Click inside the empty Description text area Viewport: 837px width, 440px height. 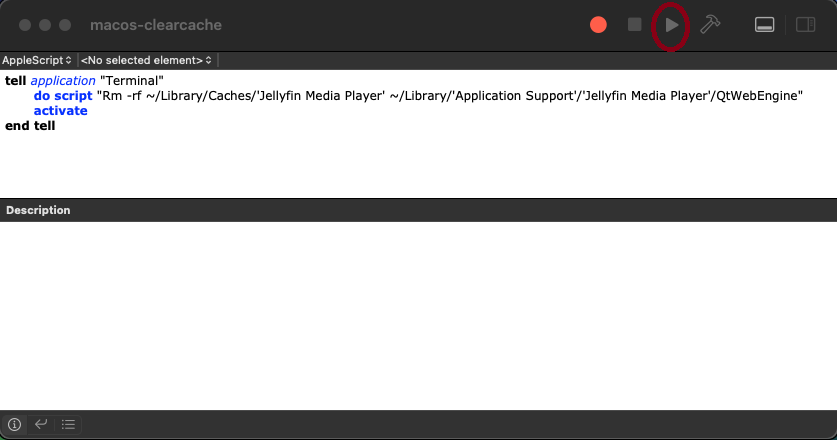tap(418, 315)
